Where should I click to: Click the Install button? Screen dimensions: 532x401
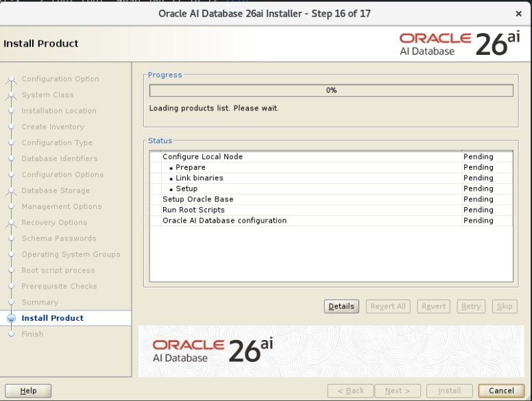449,391
